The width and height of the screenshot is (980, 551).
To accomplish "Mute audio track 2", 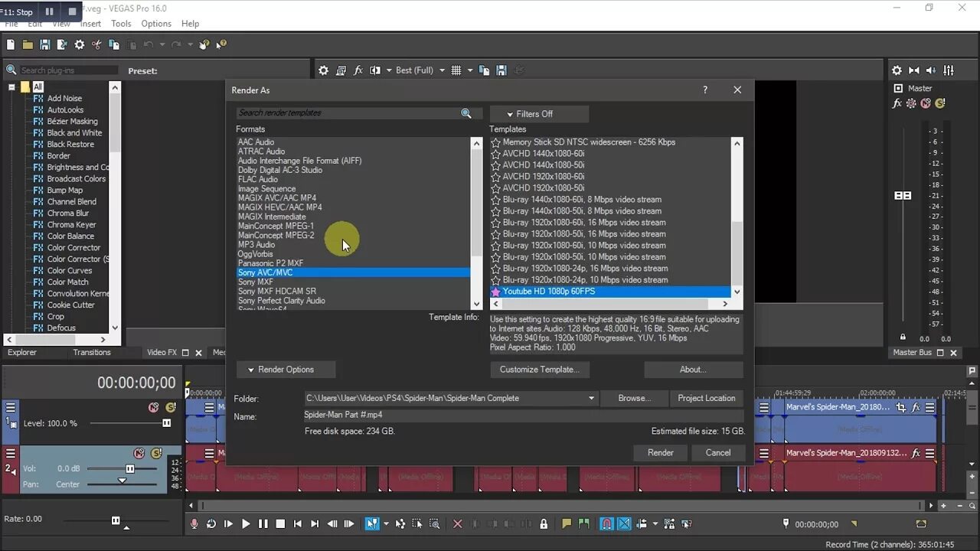I will tap(139, 453).
